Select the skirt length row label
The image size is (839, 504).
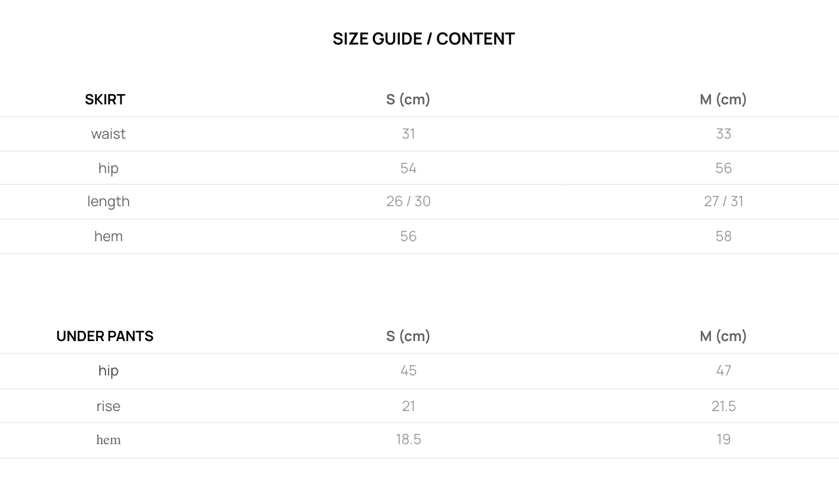108,201
